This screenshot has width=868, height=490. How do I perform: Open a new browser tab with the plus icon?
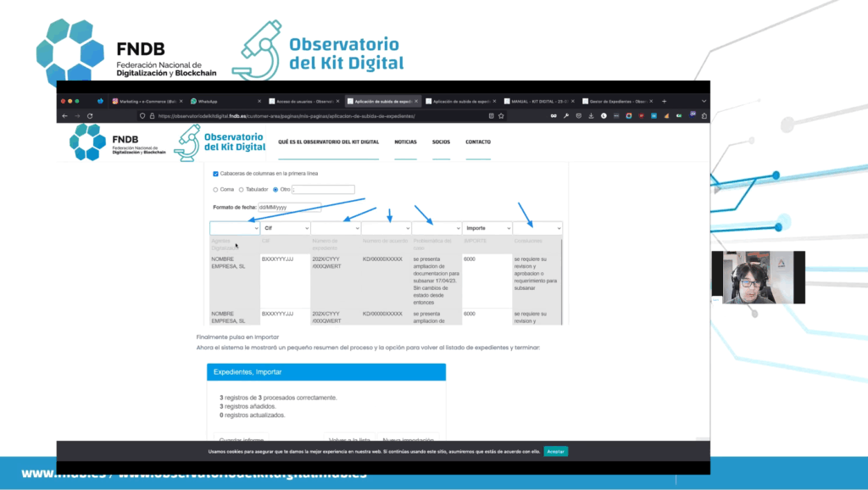tap(664, 101)
